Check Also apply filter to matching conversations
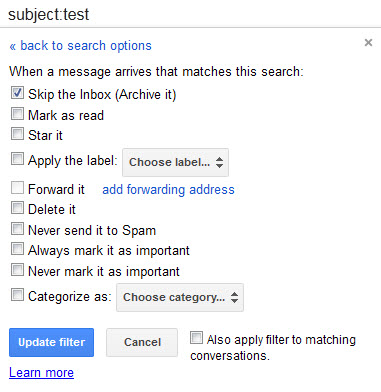Image resolution: width=381 pixels, height=392 pixels. click(196, 338)
